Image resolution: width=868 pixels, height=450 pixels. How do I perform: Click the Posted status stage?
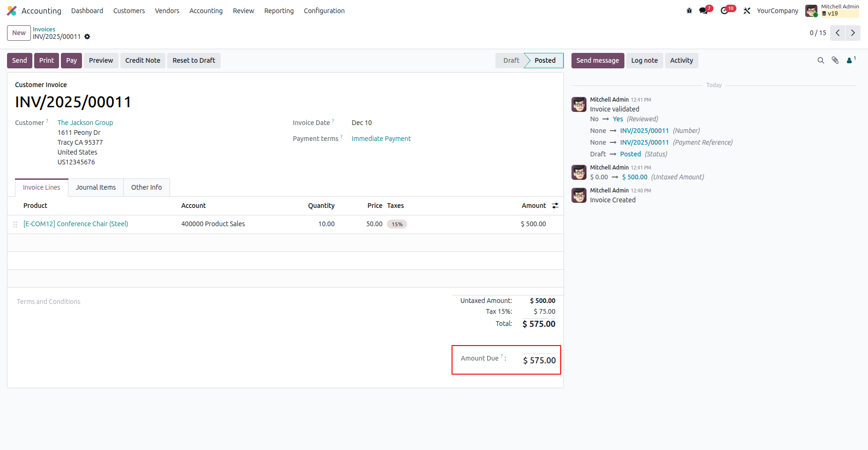(x=545, y=60)
